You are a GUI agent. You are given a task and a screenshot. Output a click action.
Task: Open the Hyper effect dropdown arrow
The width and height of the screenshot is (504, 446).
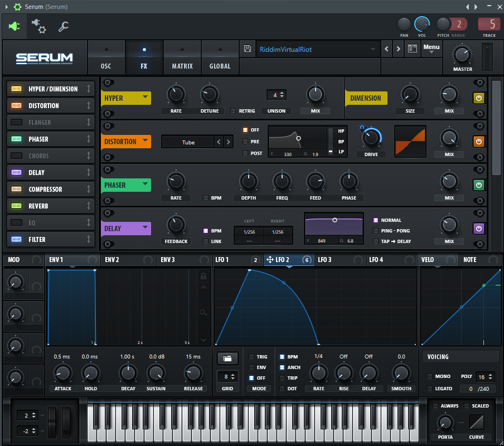click(146, 96)
